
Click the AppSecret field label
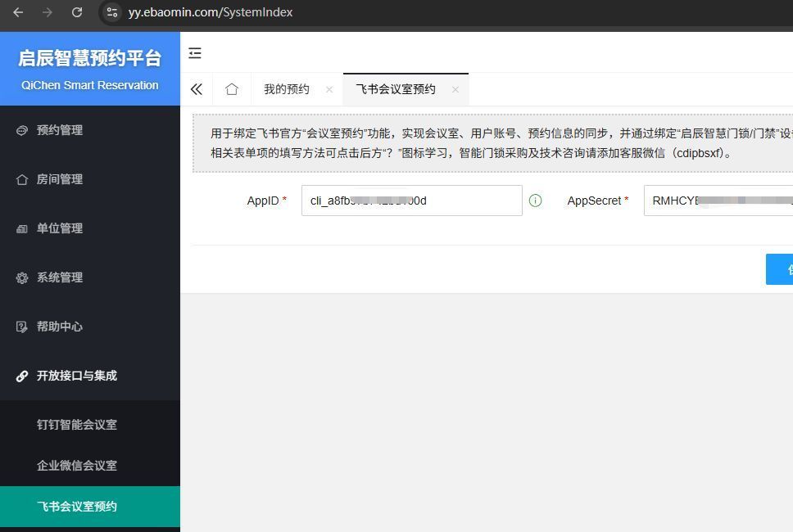pyautogui.click(x=594, y=201)
